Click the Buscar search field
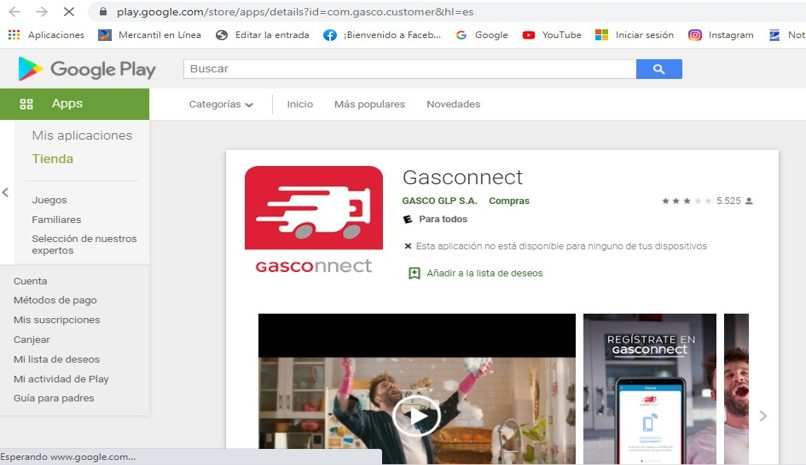The height and width of the screenshot is (465, 806). [410, 69]
